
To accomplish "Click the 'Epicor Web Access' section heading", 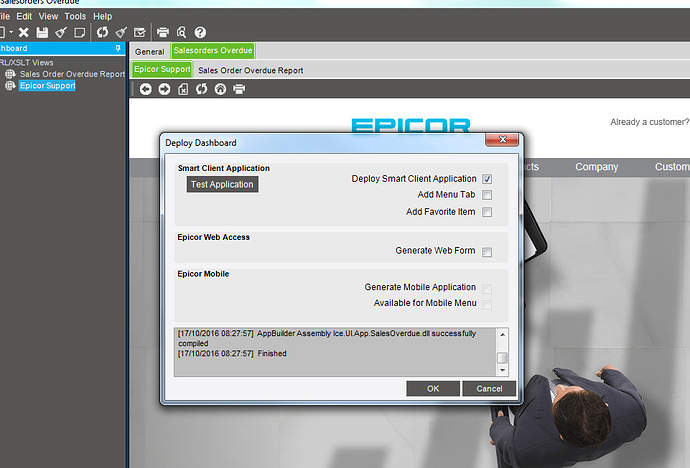I will 213,237.
